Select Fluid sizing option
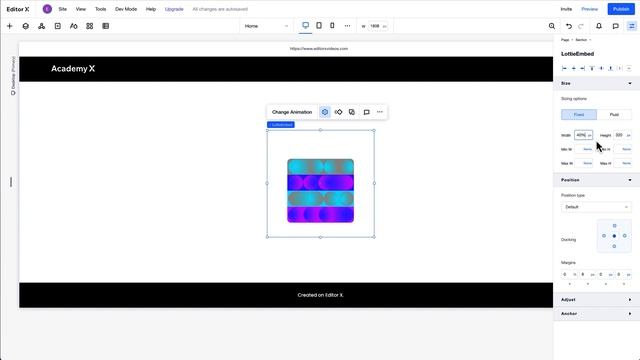Image resolution: width=640 pixels, height=360 pixels. point(614,115)
